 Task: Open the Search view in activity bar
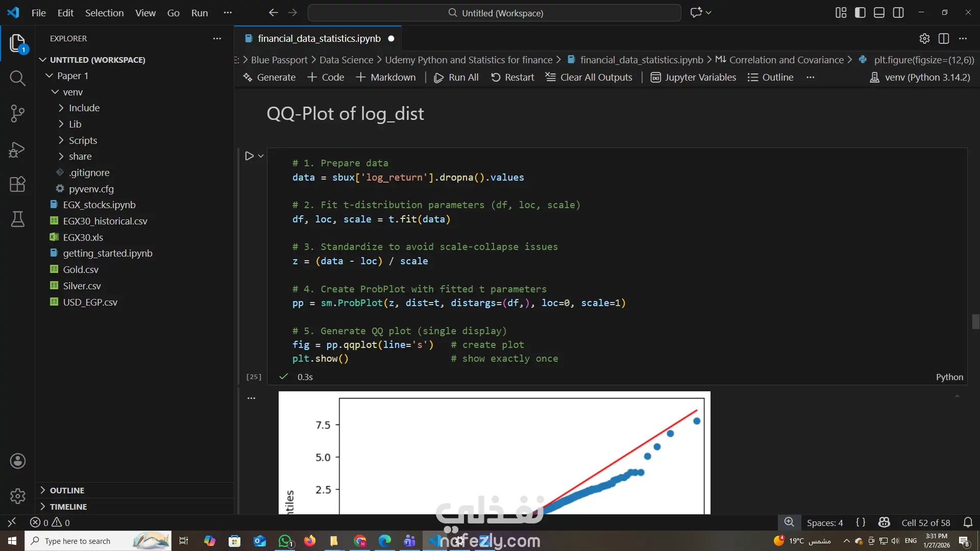[17, 78]
